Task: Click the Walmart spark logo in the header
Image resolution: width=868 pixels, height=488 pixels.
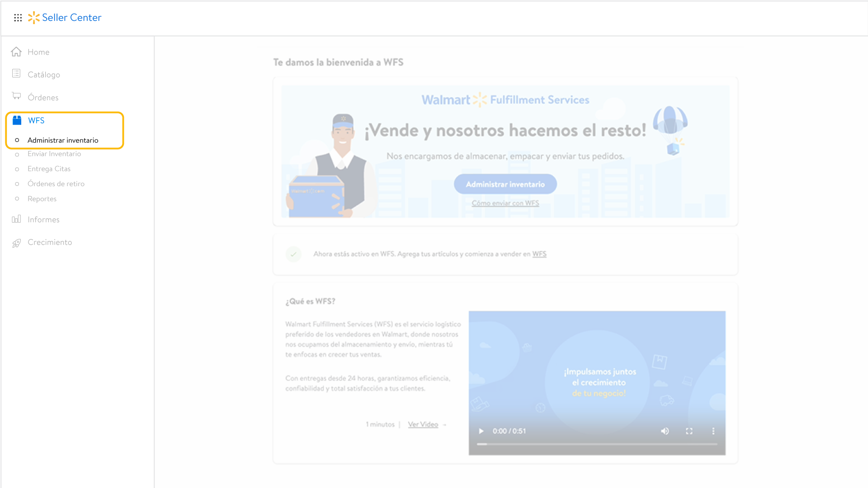Action: [x=34, y=18]
